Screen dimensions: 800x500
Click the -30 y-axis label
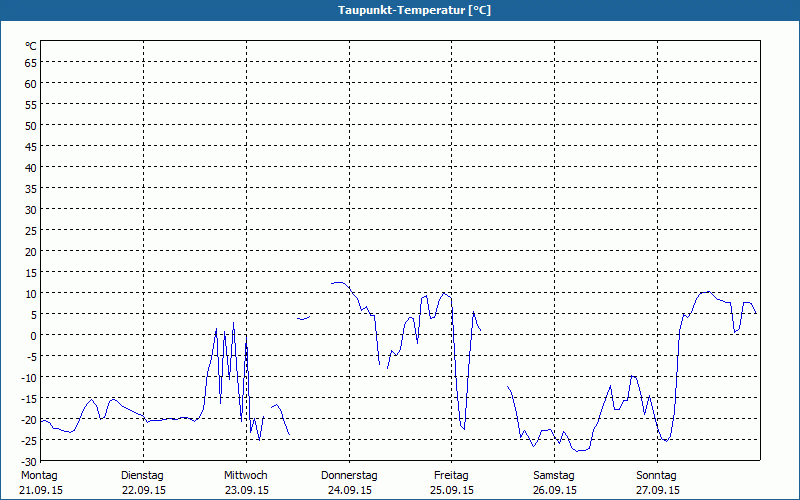point(29,462)
